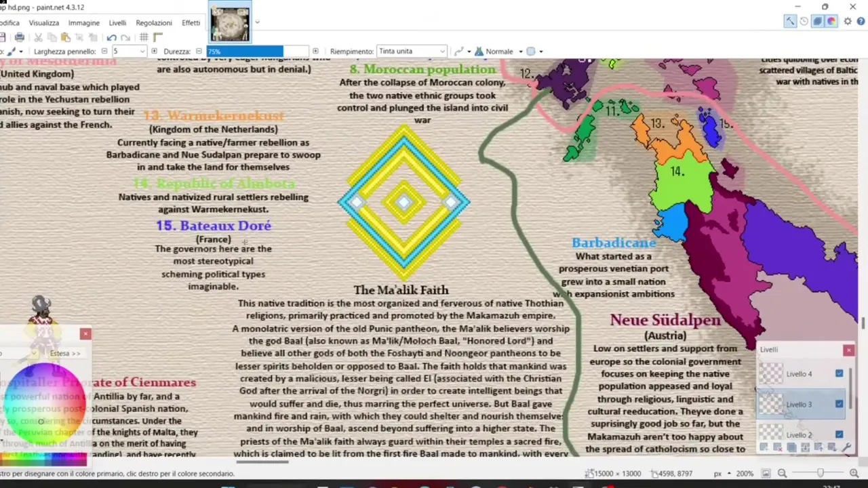Screen dimensions: 868x488
Task: Open antialiasing mode dropdown
Action: pyautogui.click(x=469, y=52)
